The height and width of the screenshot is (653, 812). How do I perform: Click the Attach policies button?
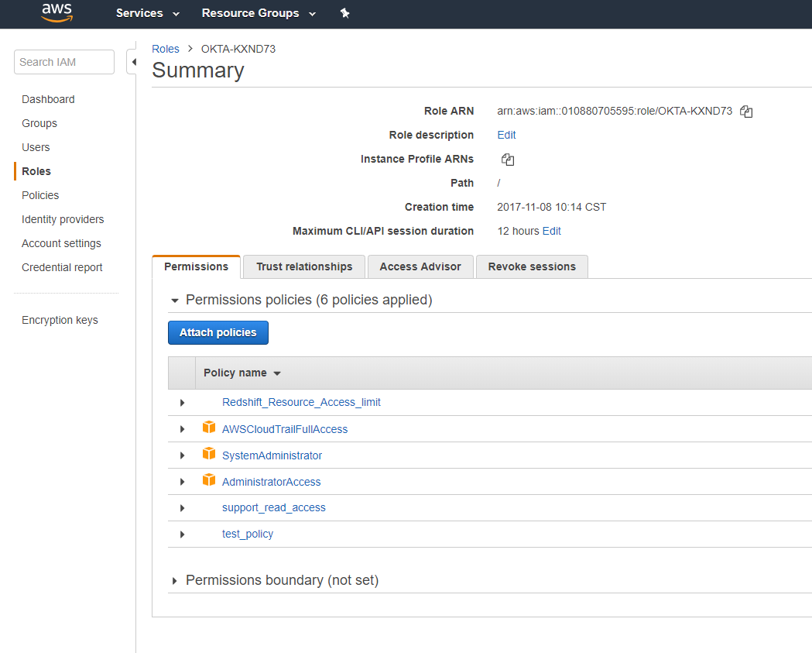click(218, 333)
